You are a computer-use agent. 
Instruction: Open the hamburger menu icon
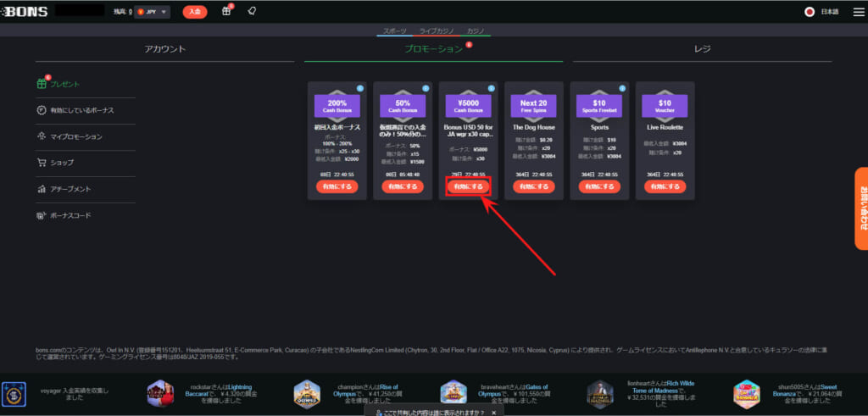point(6,11)
